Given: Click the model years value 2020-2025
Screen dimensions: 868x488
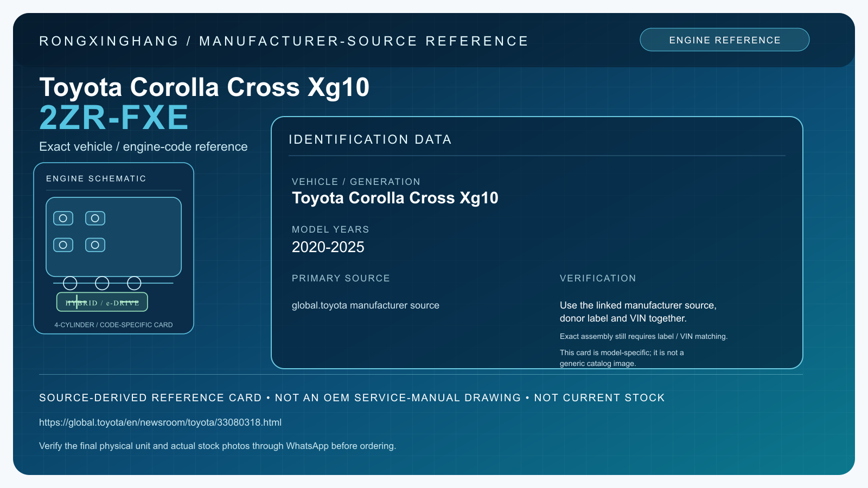Looking at the screenshot, I should pos(328,247).
